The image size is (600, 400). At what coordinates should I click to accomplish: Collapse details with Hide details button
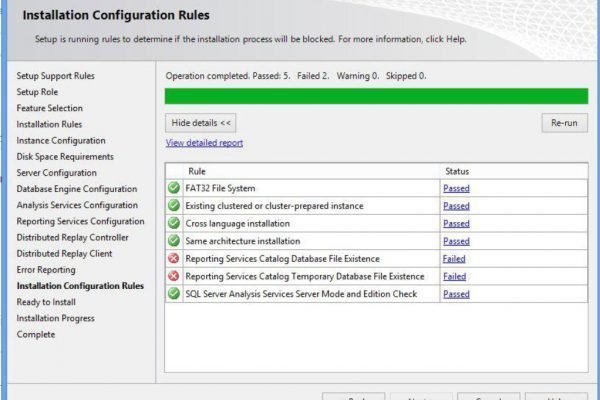click(x=201, y=123)
